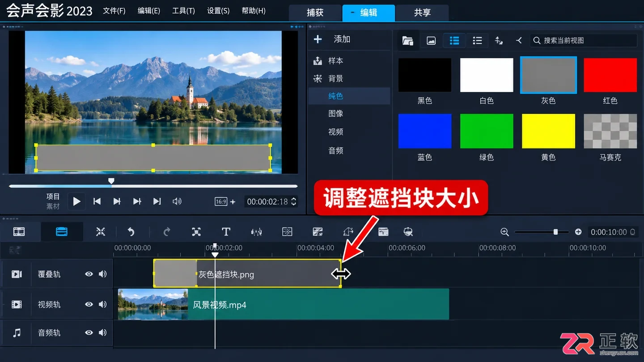Click the timeline zoom slider handle
The width and height of the screenshot is (644, 362).
[x=555, y=232]
